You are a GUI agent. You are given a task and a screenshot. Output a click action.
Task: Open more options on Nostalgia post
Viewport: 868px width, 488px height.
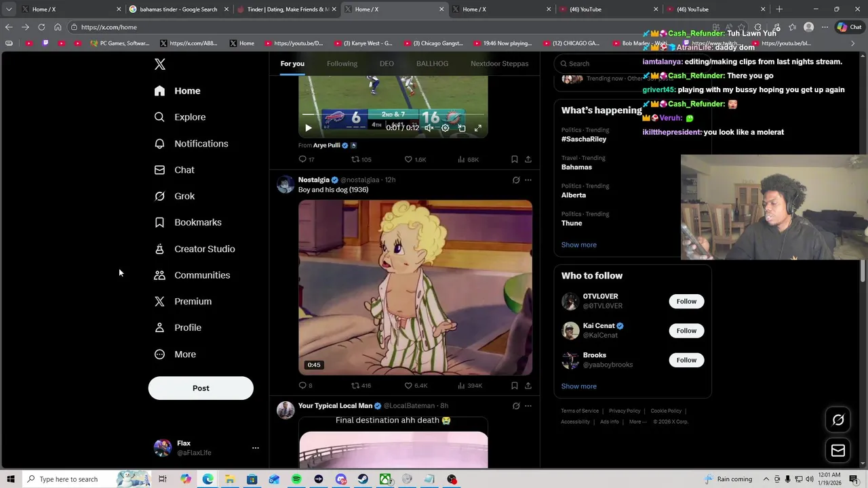(528, 180)
